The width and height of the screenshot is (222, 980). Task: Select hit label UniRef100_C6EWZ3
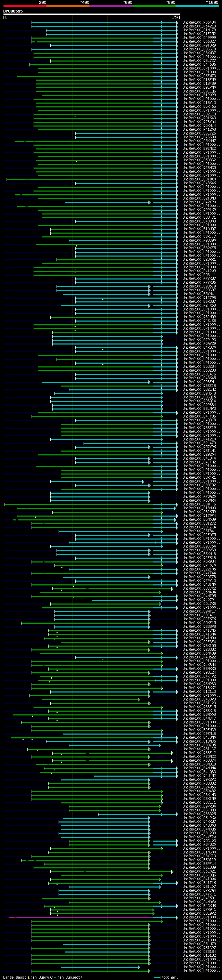199,76
